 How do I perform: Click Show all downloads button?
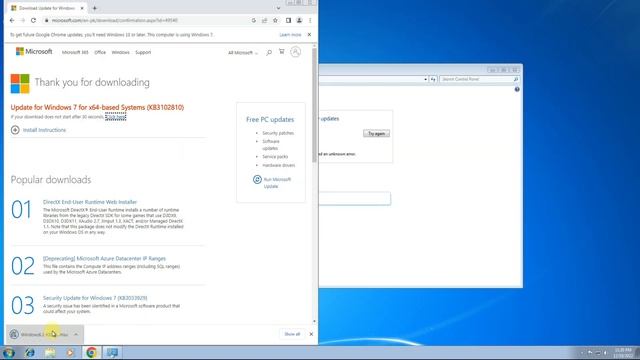pyautogui.click(x=292, y=334)
